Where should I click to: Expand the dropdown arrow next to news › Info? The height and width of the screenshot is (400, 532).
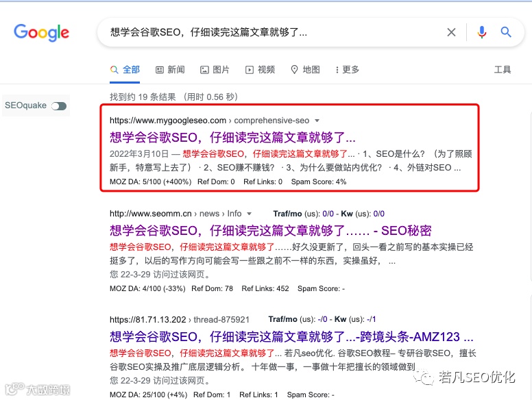[250, 214]
